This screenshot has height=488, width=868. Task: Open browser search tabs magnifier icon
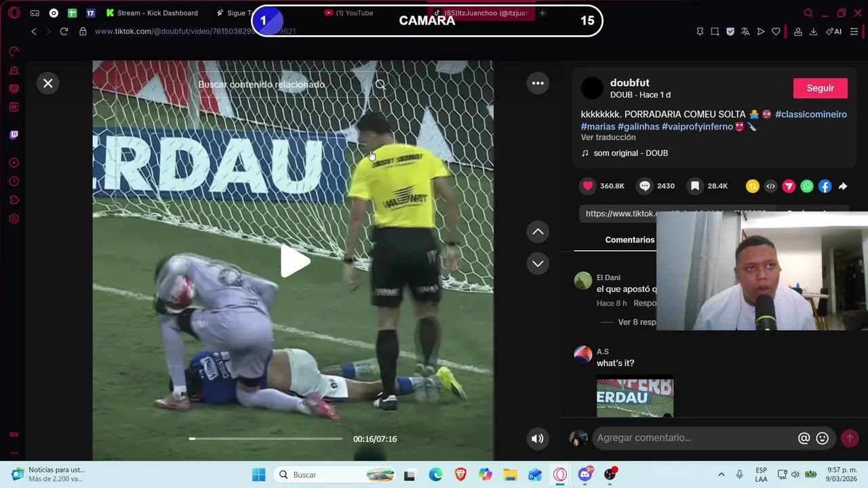pos(808,13)
